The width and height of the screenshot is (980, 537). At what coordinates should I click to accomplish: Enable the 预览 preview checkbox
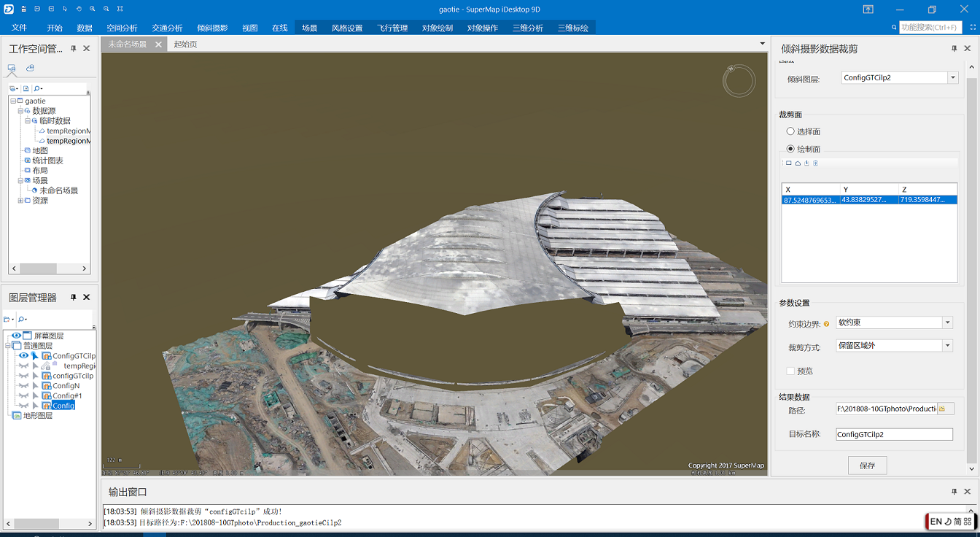point(791,371)
